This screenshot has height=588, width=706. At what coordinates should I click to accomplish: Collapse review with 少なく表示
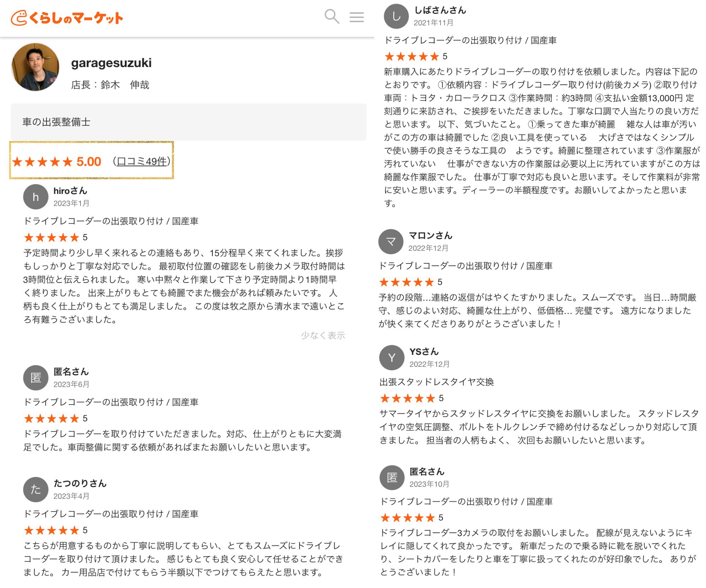(x=323, y=335)
